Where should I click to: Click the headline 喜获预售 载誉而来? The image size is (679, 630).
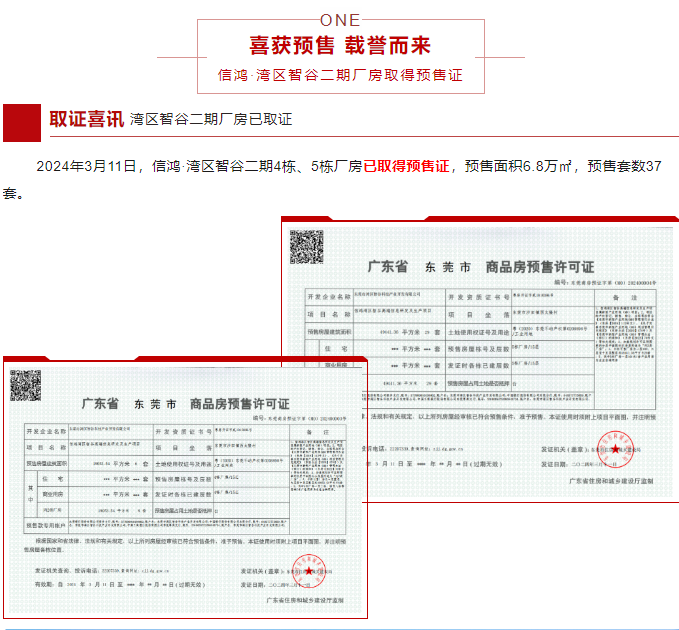339,46
